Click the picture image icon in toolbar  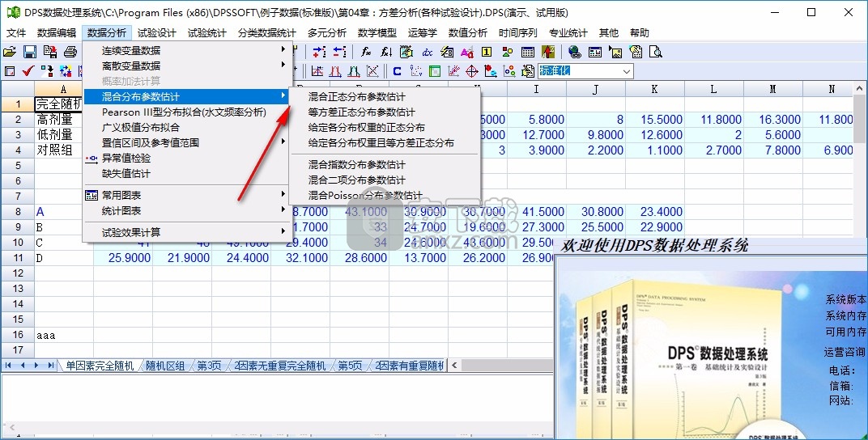[615, 52]
